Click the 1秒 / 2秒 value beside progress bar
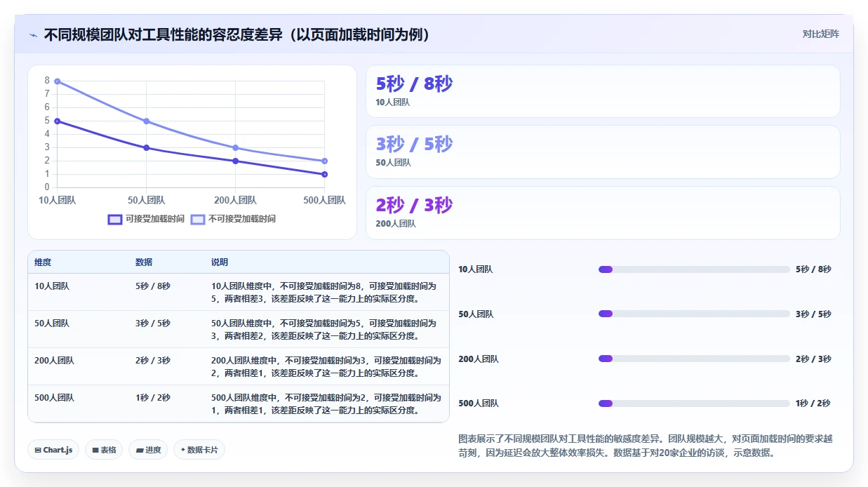The height and width of the screenshot is (487, 868). pos(813,403)
